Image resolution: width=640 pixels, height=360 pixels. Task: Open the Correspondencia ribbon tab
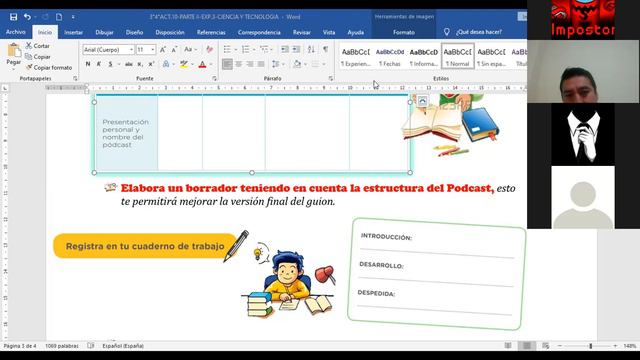[x=259, y=32]
